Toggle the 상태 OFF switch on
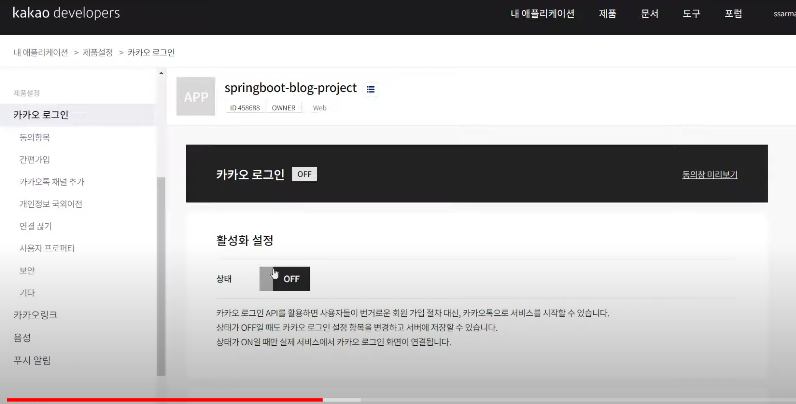 [284, 279]
